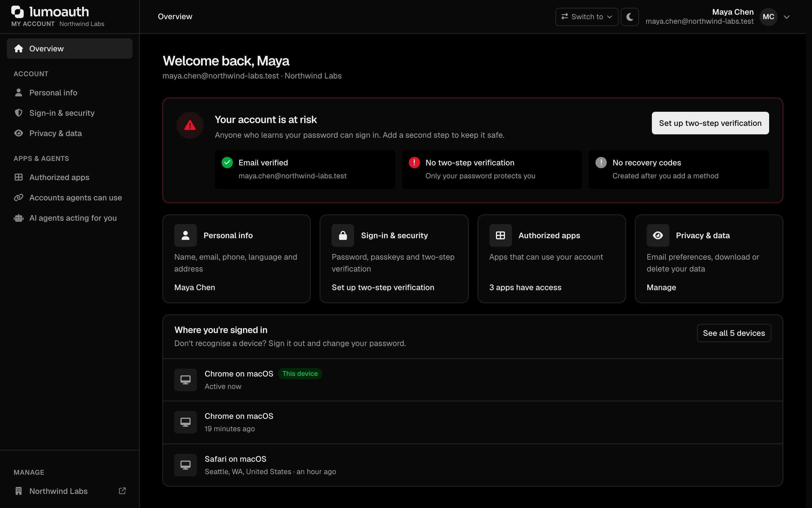Click the This device badge
Viewport: 812px width, 508px height.
click(300, 374)
